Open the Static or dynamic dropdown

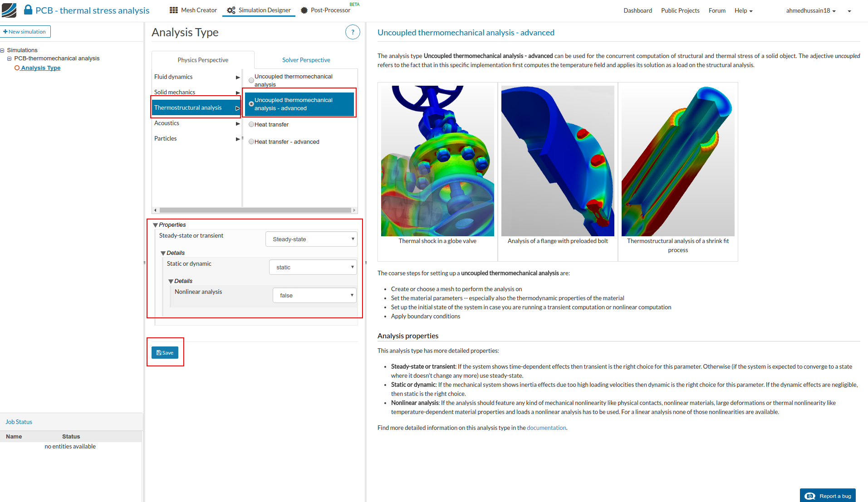pyautogui.click(x=313, y=267)
